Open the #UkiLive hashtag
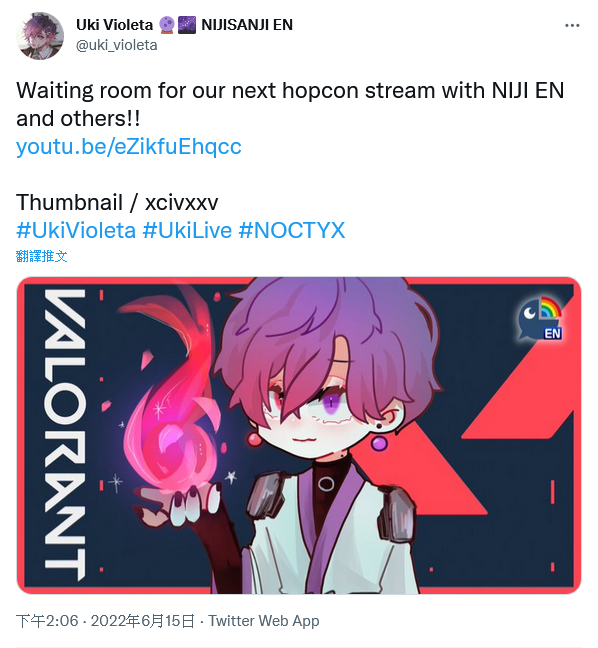Image resolution: width=598 pixels, height=648 pixels. [187, 230]
